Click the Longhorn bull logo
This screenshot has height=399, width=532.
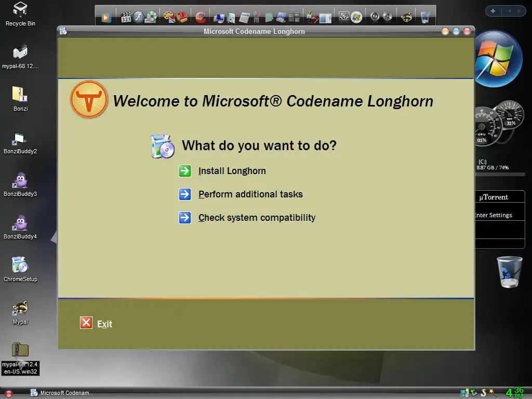click(x=89, y=99)
